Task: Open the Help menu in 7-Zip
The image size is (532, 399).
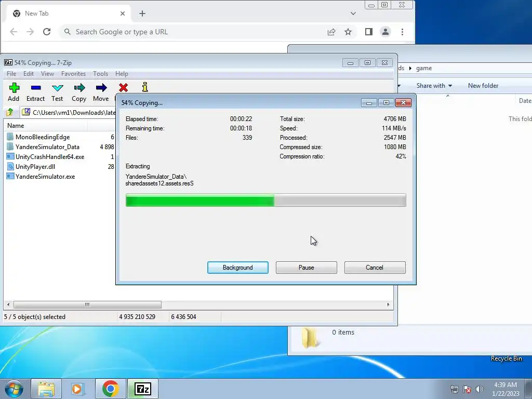Action: (122, 74)
